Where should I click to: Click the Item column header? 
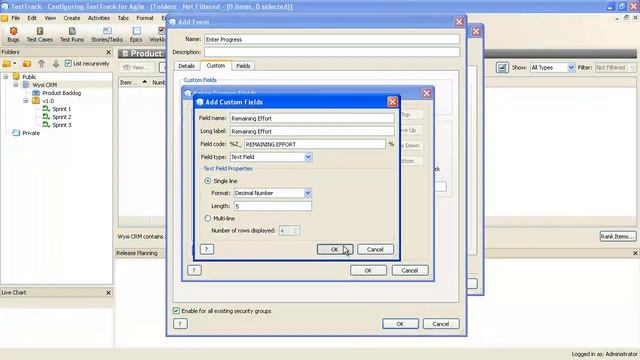click(x=134, y=82)
